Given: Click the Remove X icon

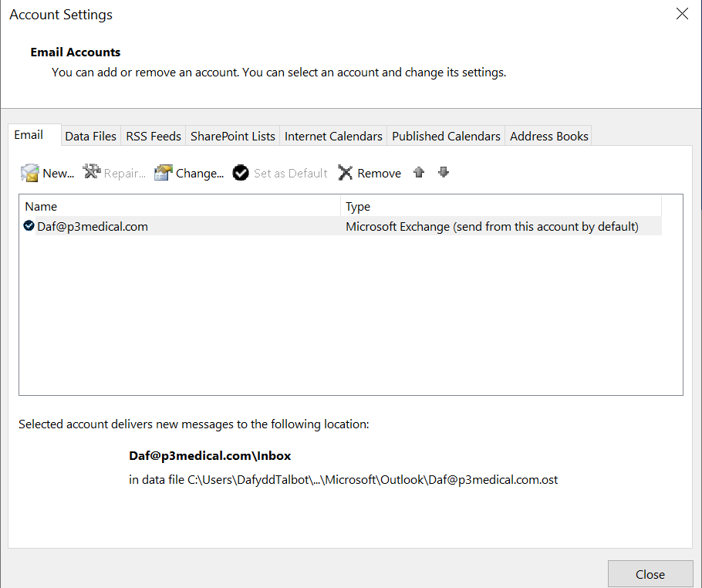Looking at the screenshot, I should click(345, 173).
